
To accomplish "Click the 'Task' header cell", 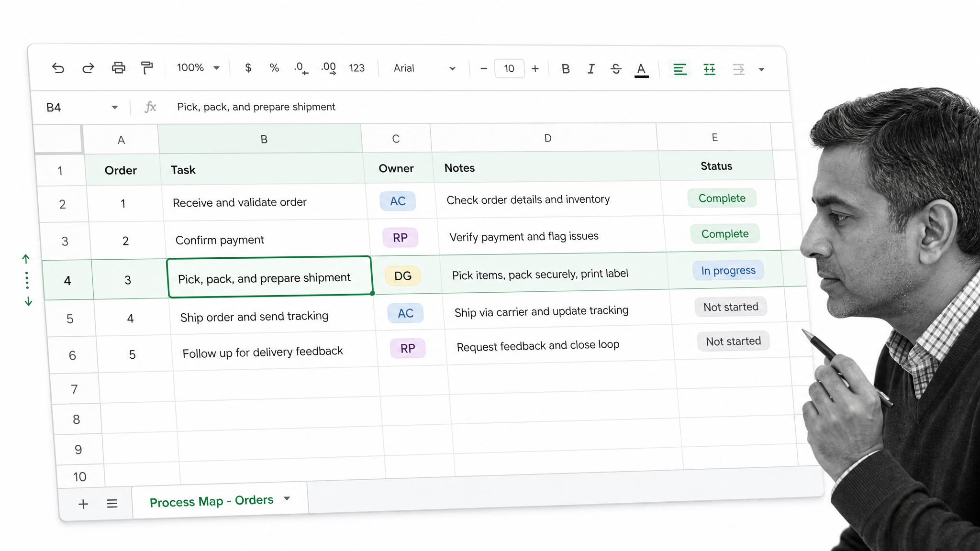I will tap(262, 169).
